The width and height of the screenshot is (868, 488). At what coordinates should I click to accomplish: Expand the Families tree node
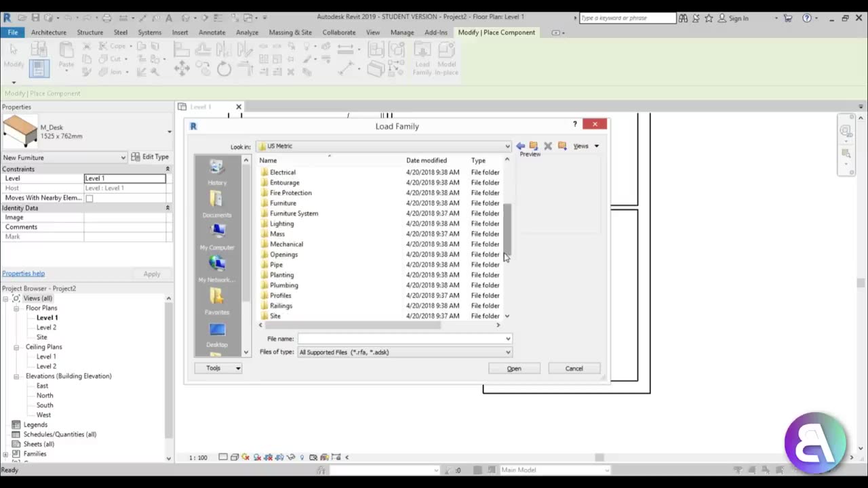click(6, 454)
